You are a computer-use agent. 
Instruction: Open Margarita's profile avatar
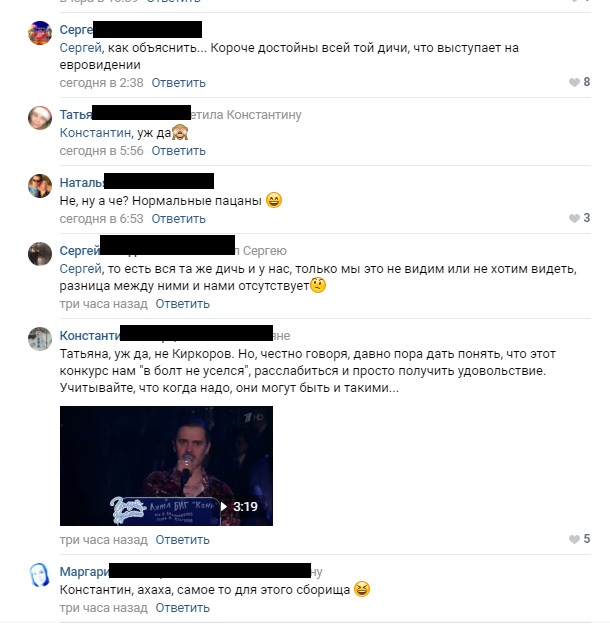(40, 575)
